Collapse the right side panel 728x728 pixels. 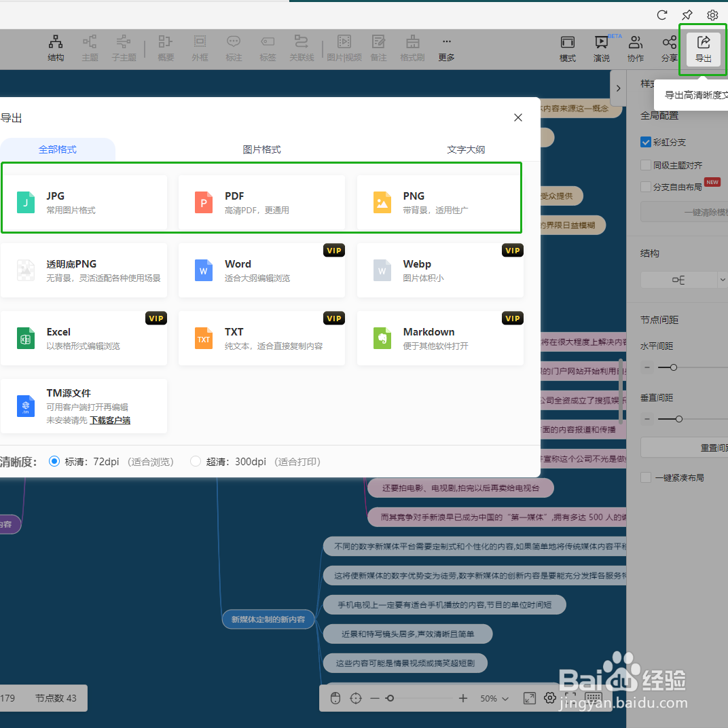tap(618, 88)
